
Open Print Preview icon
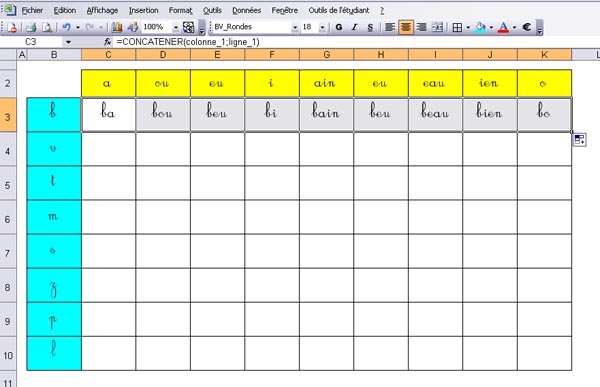(47, 27)
